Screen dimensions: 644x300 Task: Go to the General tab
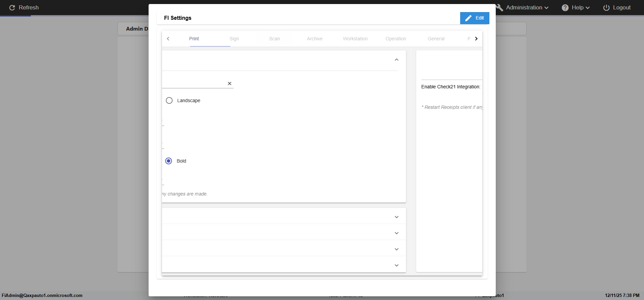[436, 39]
